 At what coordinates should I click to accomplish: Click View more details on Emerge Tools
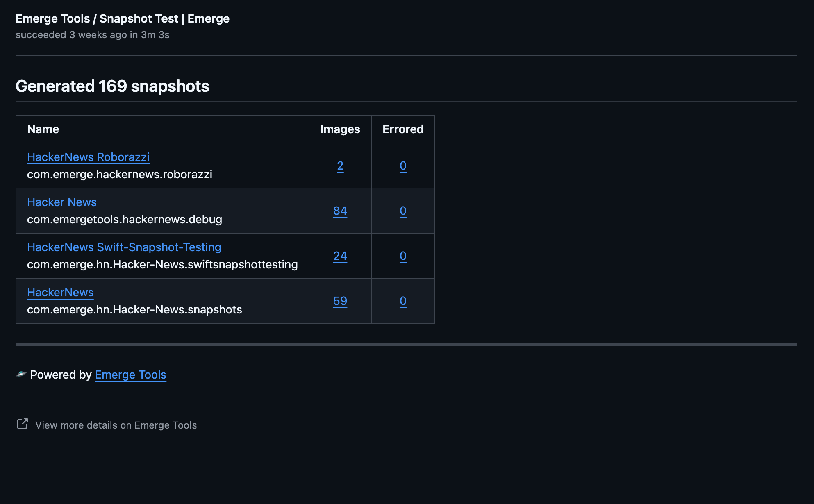(x=116, y=425)
